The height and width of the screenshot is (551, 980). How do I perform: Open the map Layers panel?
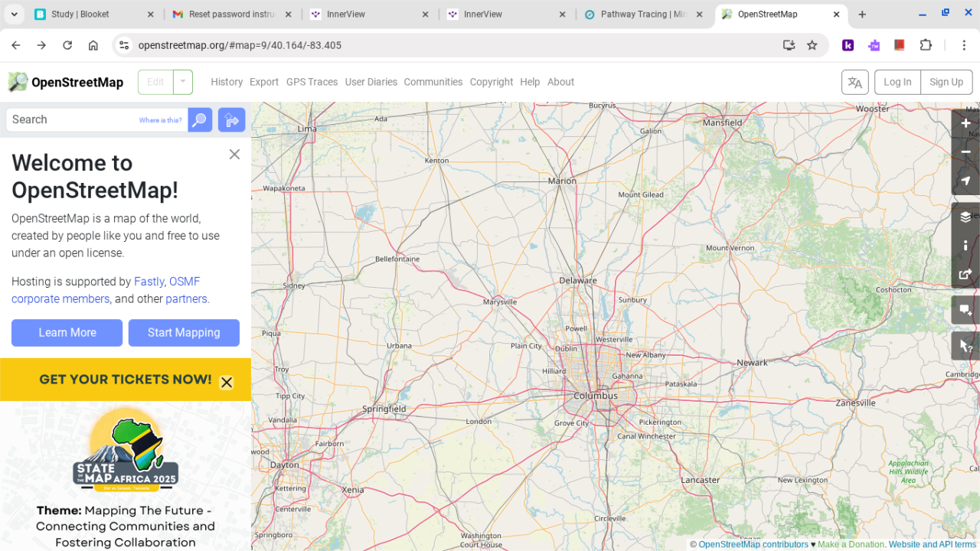click(965, 217)
